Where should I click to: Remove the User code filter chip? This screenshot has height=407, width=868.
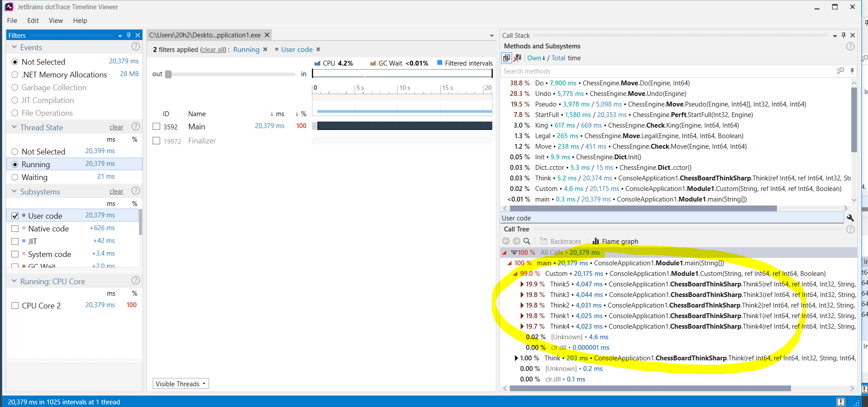pos(319,49)
